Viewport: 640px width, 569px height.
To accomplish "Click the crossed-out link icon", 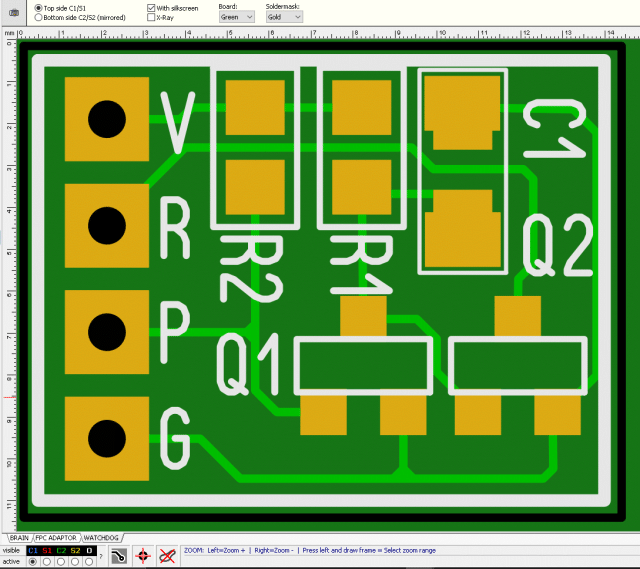I will tap(167, 556).
